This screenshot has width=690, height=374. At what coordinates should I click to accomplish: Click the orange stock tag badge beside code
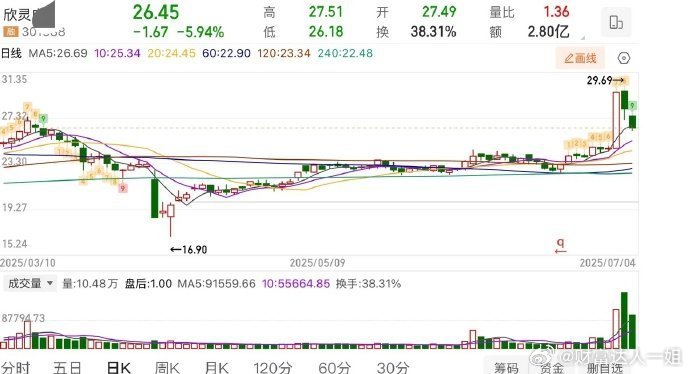click(x=10, y=32)
